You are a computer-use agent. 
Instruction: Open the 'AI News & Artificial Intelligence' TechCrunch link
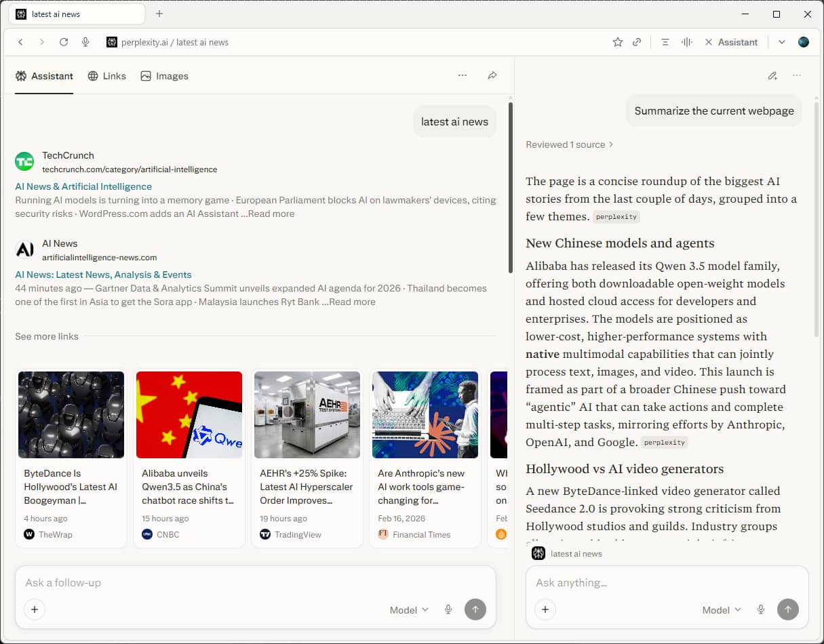coord(83,186)
